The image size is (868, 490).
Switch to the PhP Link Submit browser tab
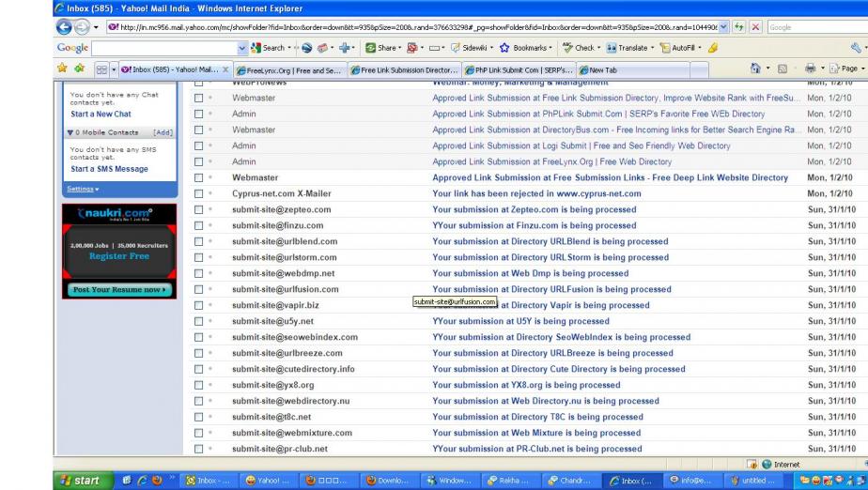(521, 69)
